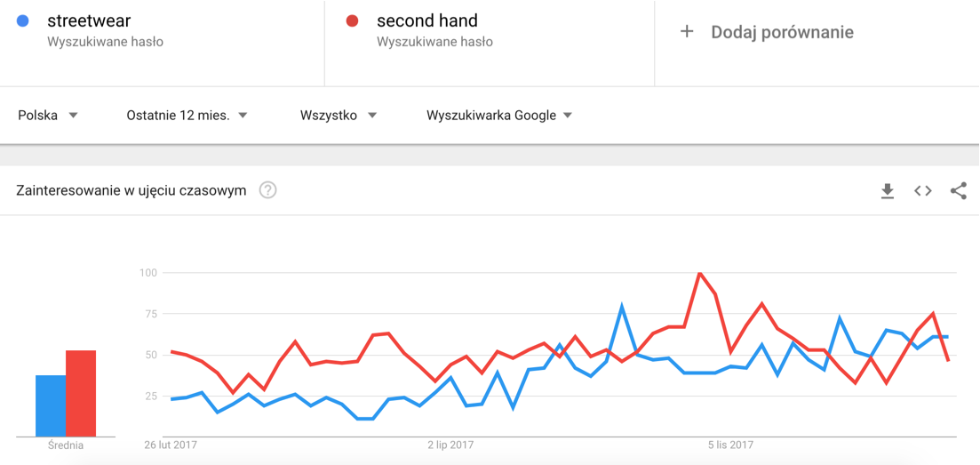Viewport: 980px width, 465px height.
Task: Share the interest over time chart
Action: coord(958,191)
